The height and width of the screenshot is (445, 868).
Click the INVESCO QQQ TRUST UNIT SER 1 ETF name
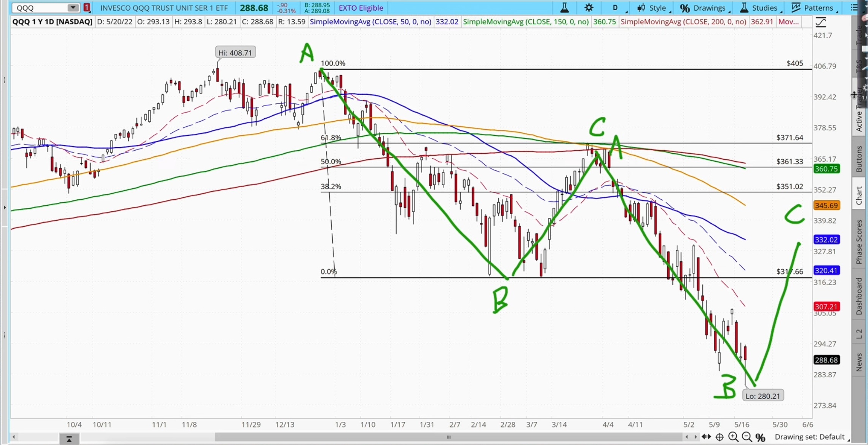pos(164,8)
